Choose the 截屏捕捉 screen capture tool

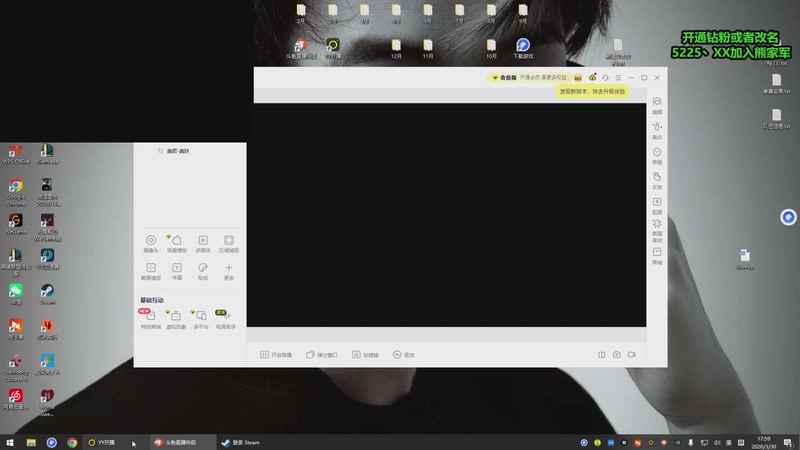(x=151, y=268)
